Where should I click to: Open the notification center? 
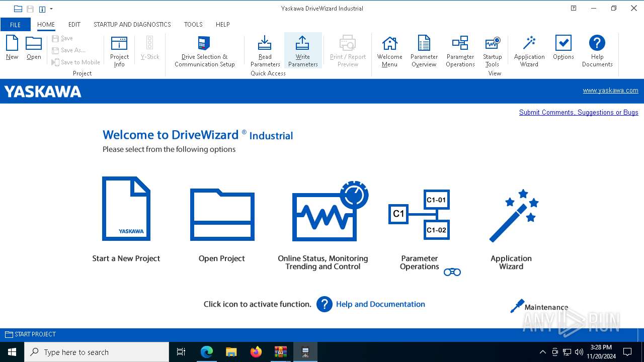[627, 352]
